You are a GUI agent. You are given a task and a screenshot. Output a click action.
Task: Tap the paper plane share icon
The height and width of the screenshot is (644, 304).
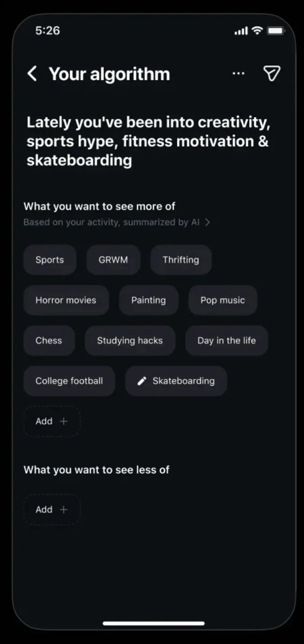coord(272,73)
